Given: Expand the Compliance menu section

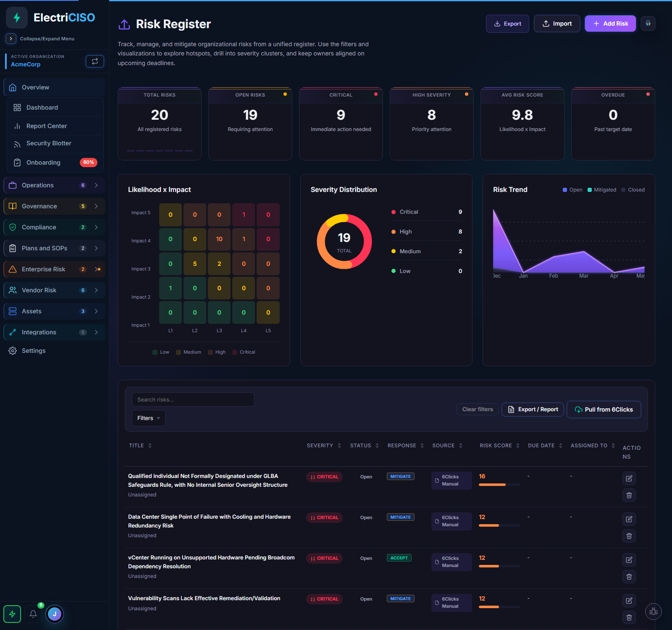Looking at the screenshot, I should (54, 227).
